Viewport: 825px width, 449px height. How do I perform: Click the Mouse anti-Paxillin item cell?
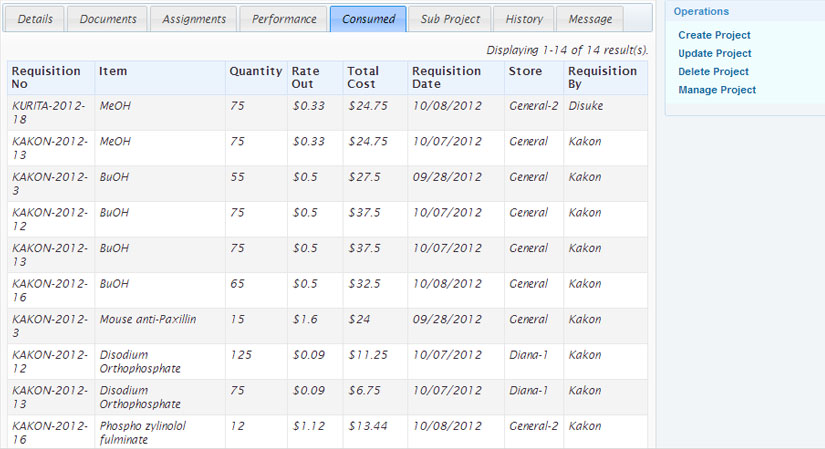148,319
